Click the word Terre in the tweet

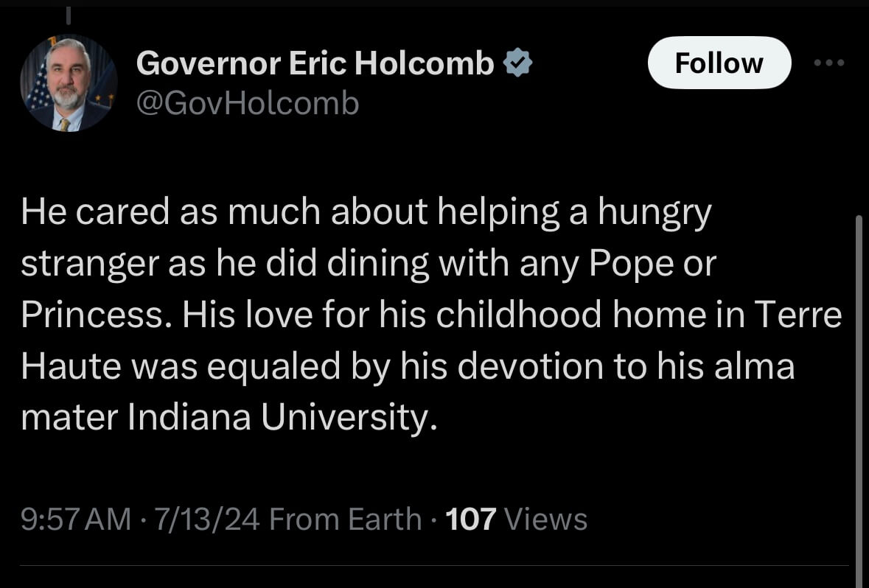[x=799, y=316]
